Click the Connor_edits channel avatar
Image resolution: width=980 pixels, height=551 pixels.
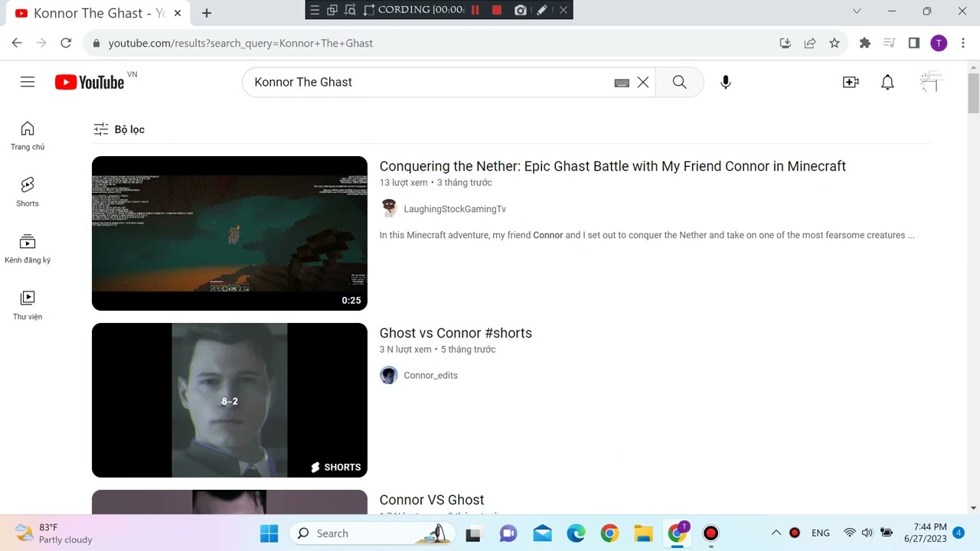pos(389,375)
